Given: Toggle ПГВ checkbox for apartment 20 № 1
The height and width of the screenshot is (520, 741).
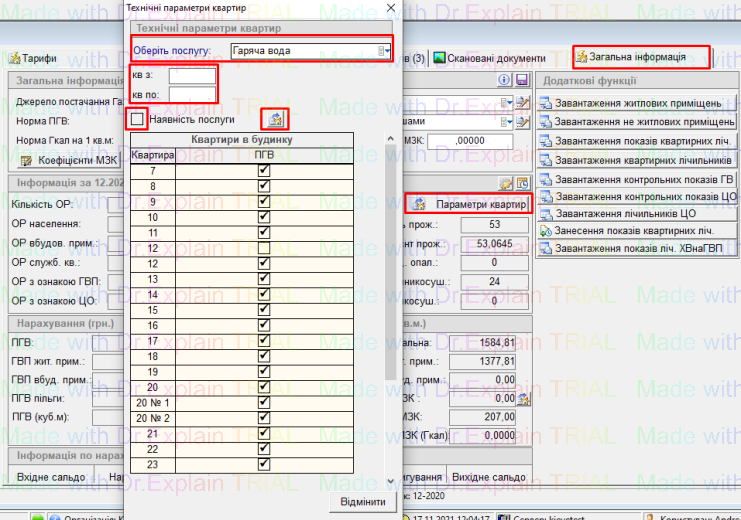Looking at the screenshot, I should [264, 402].
